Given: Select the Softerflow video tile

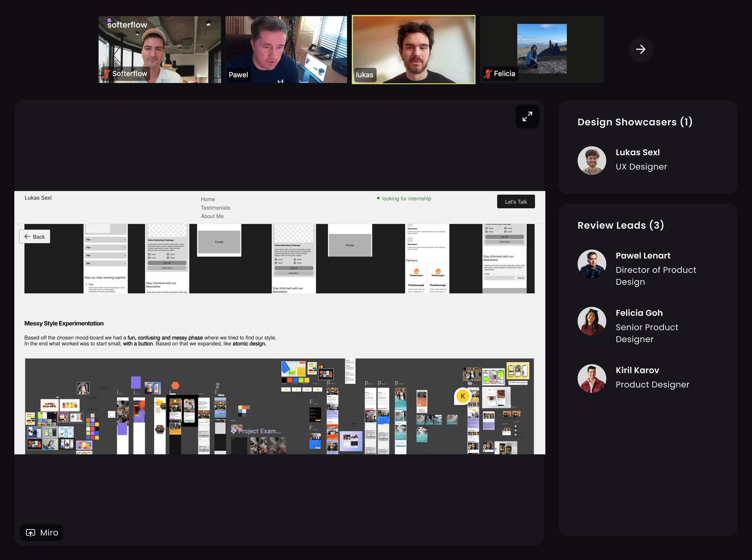Looking at the screenshot, I should tap(160, 49).
